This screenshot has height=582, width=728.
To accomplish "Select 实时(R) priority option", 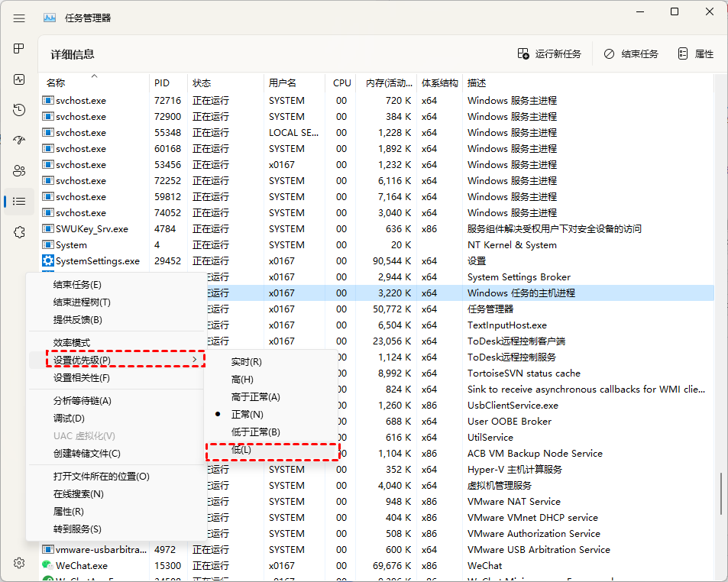I will 246,362.
